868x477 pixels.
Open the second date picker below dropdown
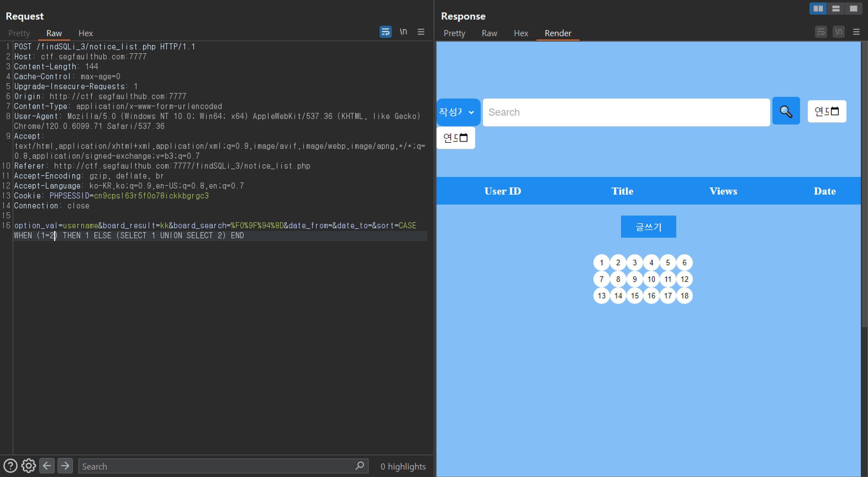coord(464,138)
